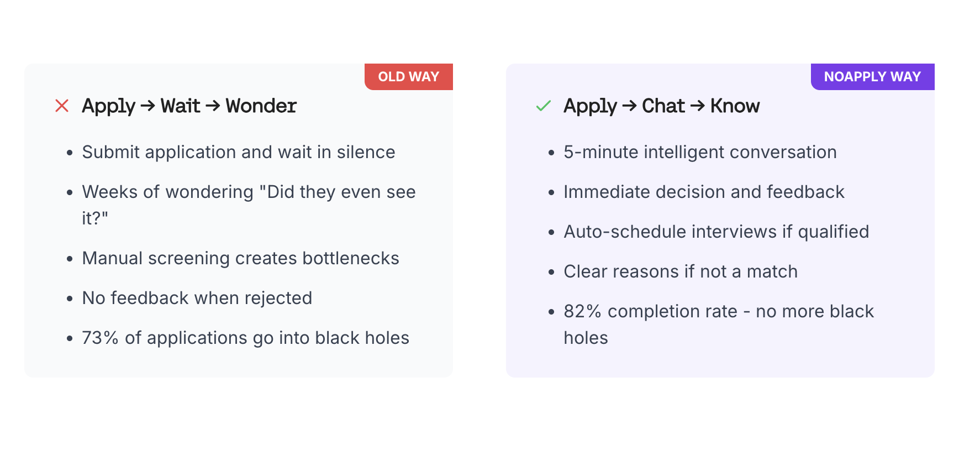The width and height of the screenshot is (980, 471).
Task: Click the 'Weeks of wondering' bullet text
Action: (249, 205)
